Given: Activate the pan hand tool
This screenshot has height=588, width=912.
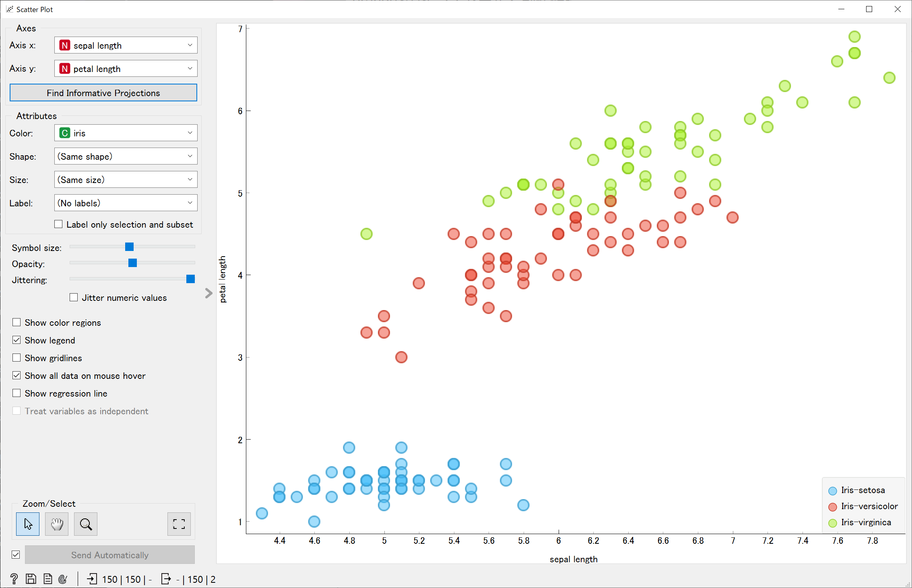Looking at the screenshot, I should 56,524.
